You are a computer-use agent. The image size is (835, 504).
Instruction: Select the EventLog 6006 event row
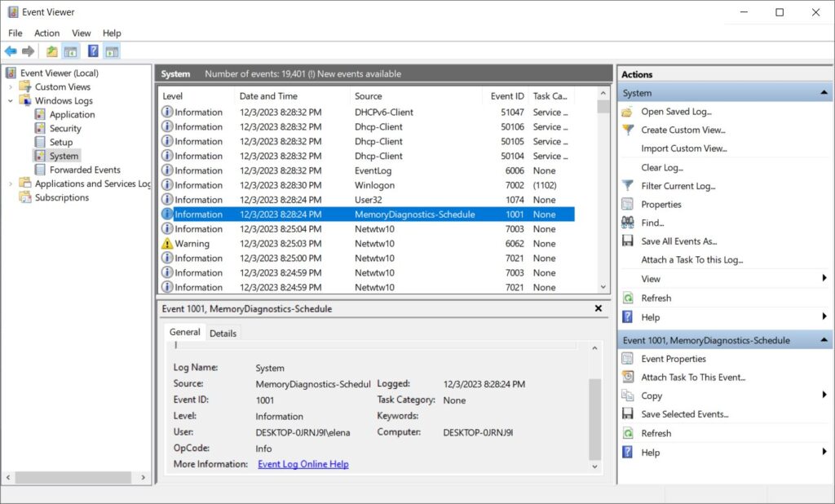tap(367, 170)
